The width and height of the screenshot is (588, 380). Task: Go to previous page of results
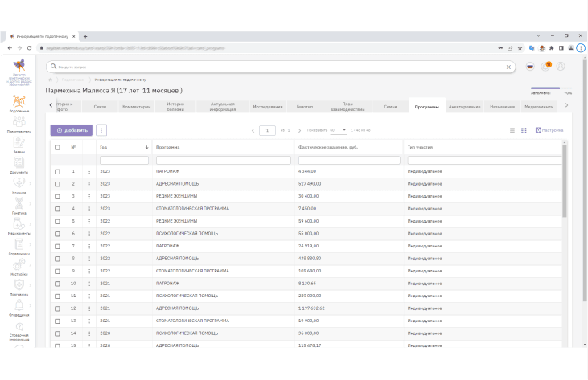pos(253,131)
